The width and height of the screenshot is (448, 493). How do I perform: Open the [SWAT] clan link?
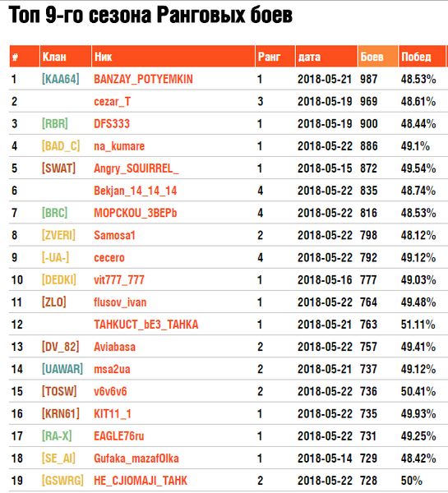coord(58,168)
